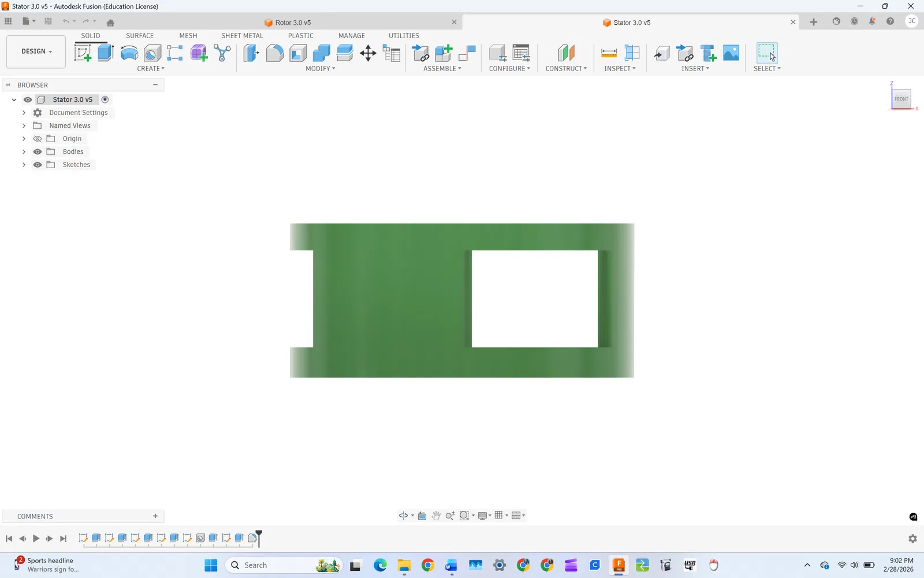Show the hidden Origin folder

[38, 139]
